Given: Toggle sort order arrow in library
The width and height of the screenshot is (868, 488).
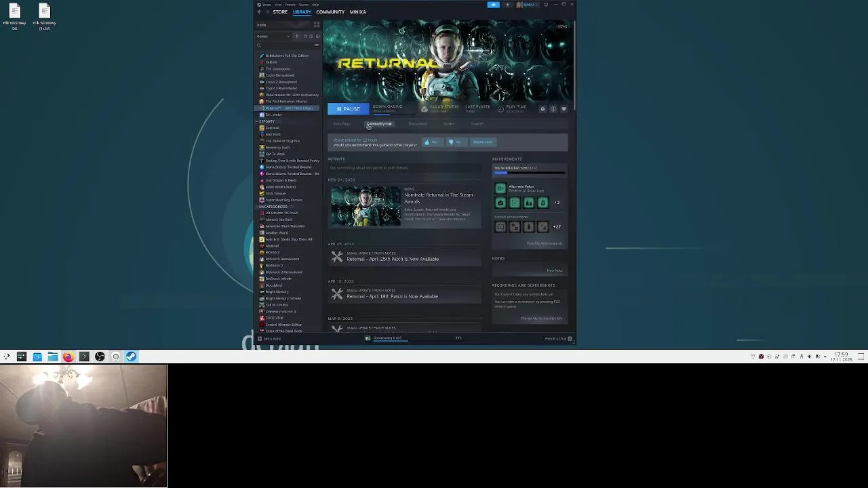Looking at the screenshot, I should pos(296,37).
